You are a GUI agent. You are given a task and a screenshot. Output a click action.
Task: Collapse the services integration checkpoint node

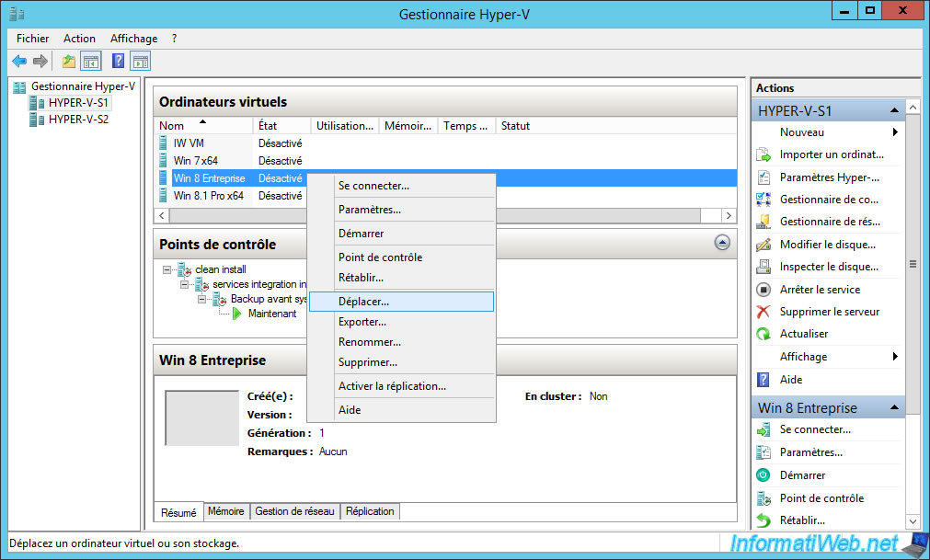tap(185, 284)
